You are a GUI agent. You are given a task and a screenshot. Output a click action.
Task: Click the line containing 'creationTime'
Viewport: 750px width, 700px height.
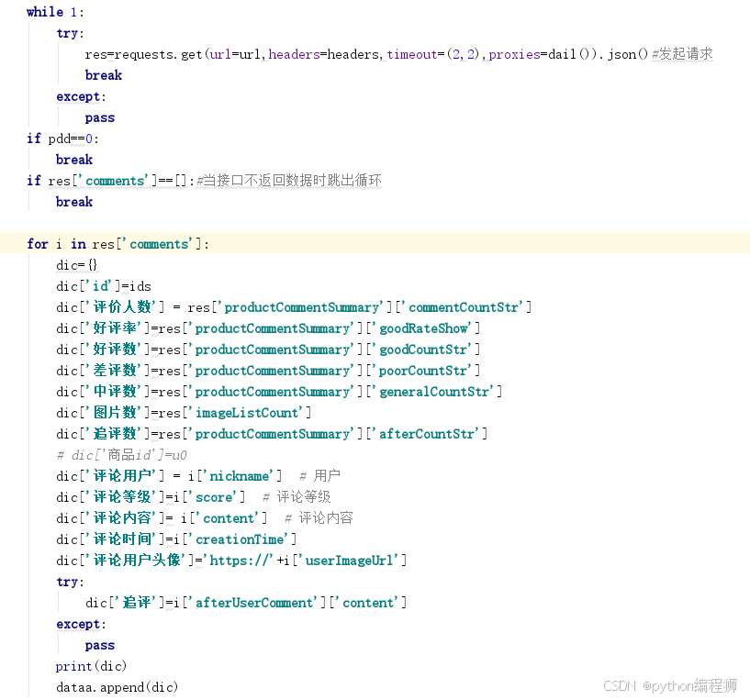coord(176,539)
